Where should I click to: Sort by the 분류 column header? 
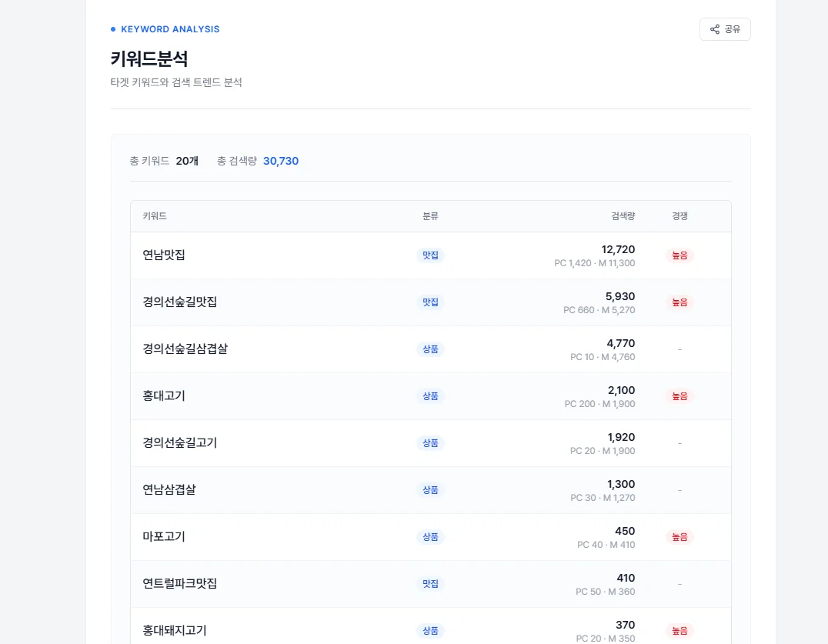click(x=430, y=216)
